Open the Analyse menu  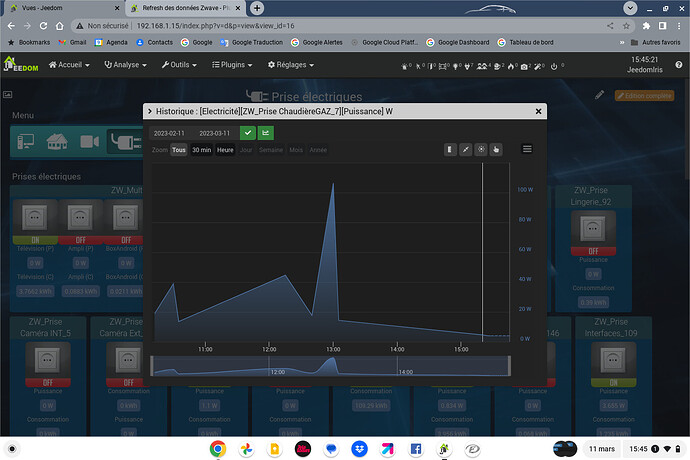[x=125, y=65]
